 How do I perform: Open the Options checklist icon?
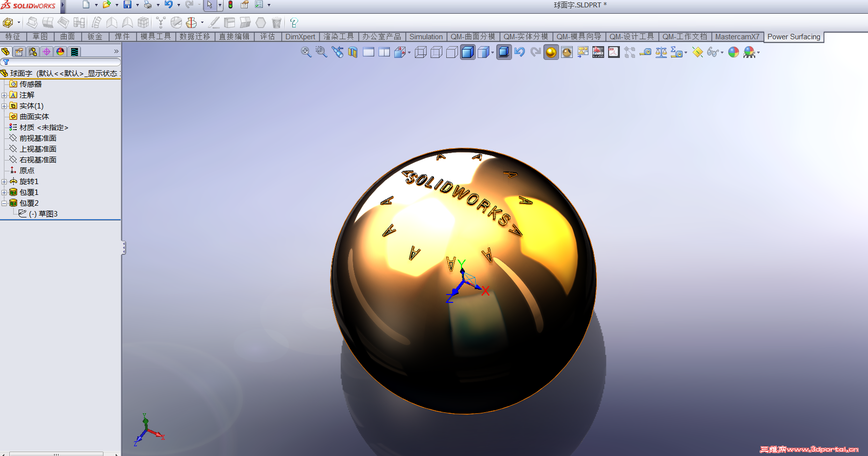pos(259,5)
